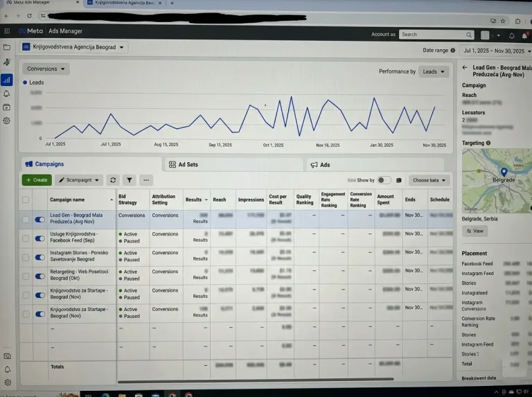Open the filter funnel icon

click(130, 180)
